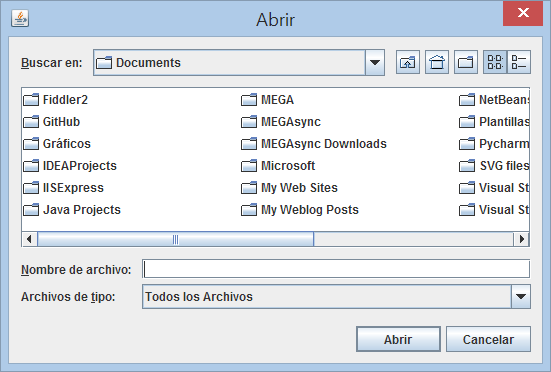The height and width of the screenshot is (372, 551).
Task: Select the SVG files folder
Action: point(494,166)
